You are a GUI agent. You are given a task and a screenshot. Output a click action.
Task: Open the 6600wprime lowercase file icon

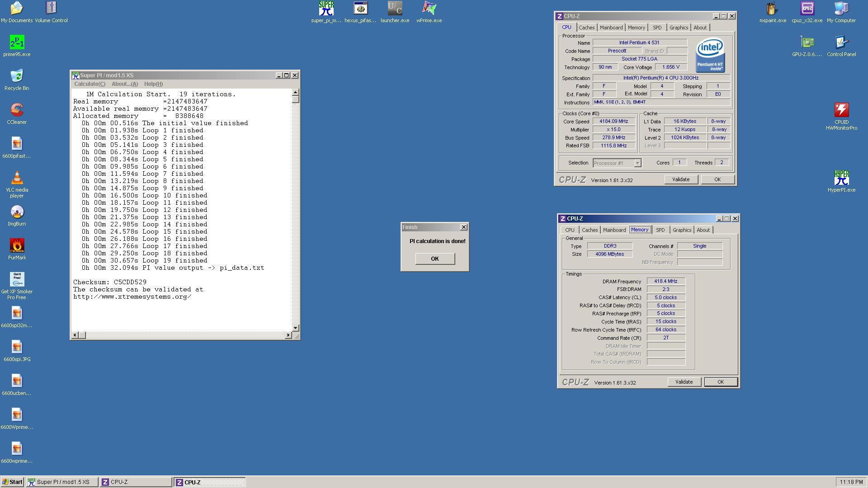pyautogui.click(x=17, y=452)
